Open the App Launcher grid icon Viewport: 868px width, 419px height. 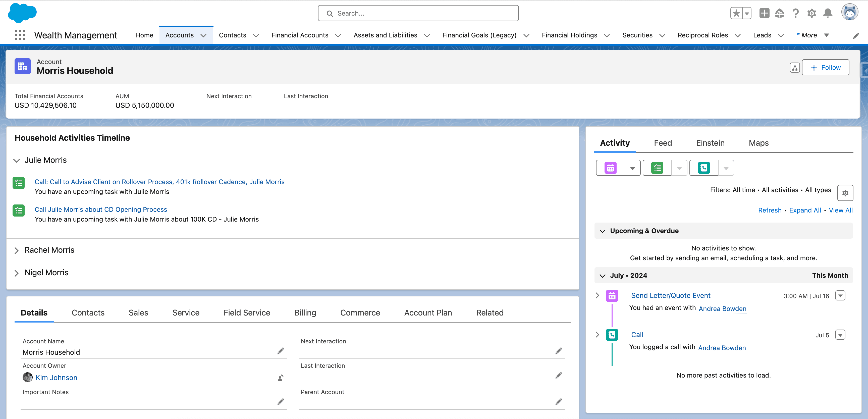click(x=20, y=35)
